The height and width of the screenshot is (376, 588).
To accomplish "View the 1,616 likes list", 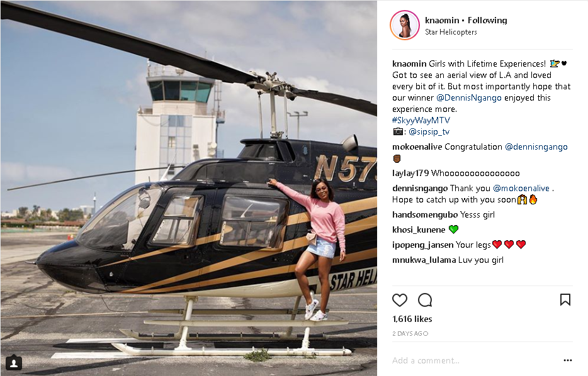I will pyautogui.click(x=412, y=319).
